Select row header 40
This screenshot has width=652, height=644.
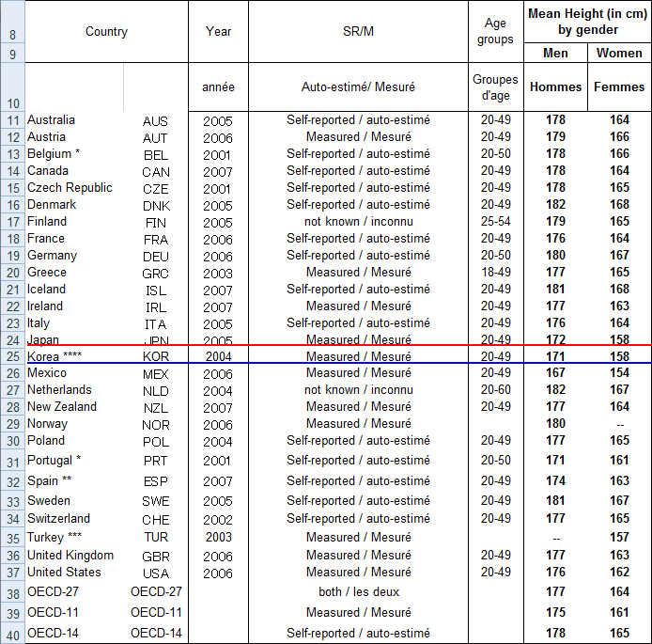[x=12, y=634]
